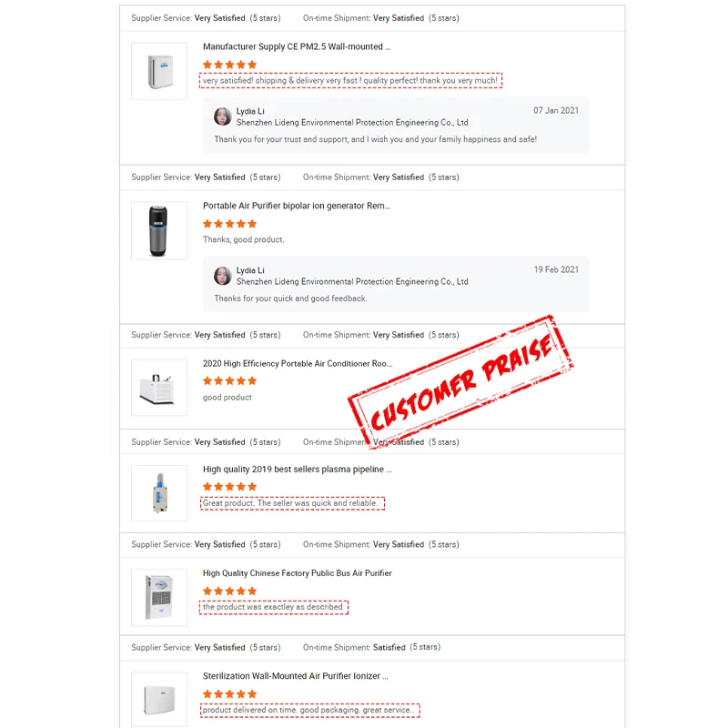Open '2020 High Efficiency Portable Air Conditioner' title
The image size is (728, 728).
pyautogui.click(x=298, y=363)
